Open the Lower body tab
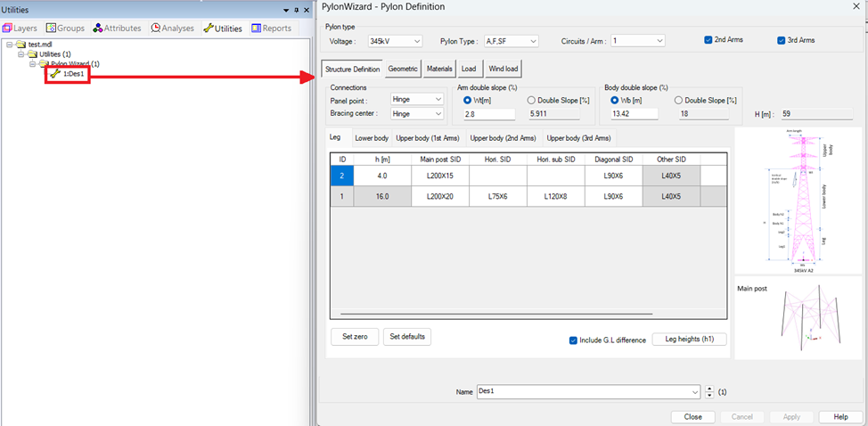This screenshot has height=426, width=868. [371, 138]
